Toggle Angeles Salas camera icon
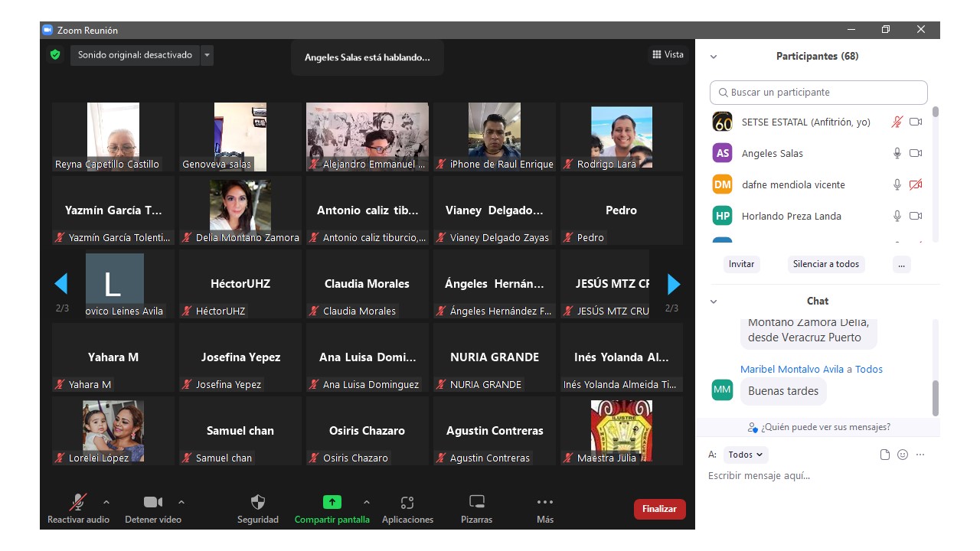 click(x=916, y=153)
